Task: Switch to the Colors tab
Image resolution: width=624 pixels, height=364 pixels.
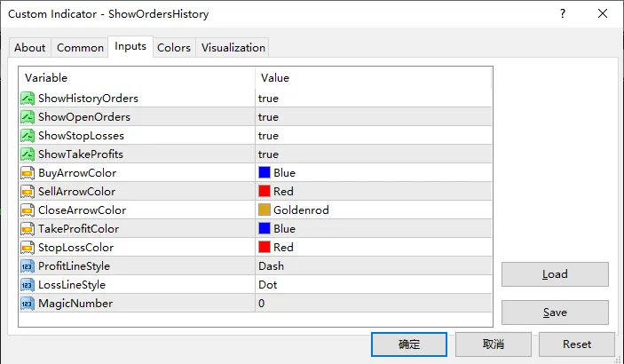Action: (x=174, y=48)
